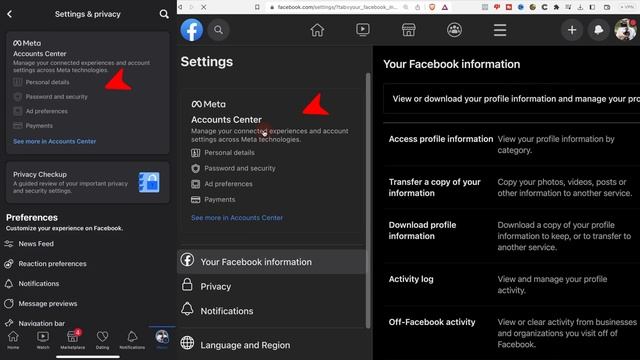Open Access profile information row
Screen dimensions: 640x360
point(512,144)
